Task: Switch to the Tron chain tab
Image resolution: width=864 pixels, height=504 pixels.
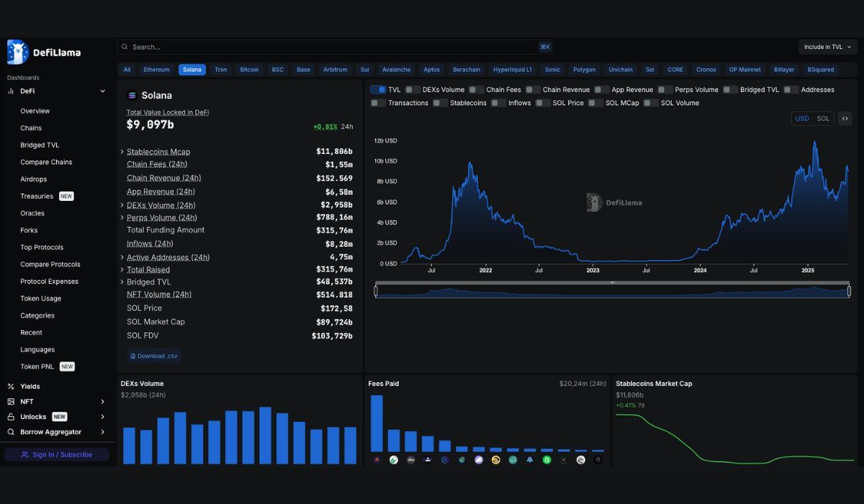Action: point(220,70)
